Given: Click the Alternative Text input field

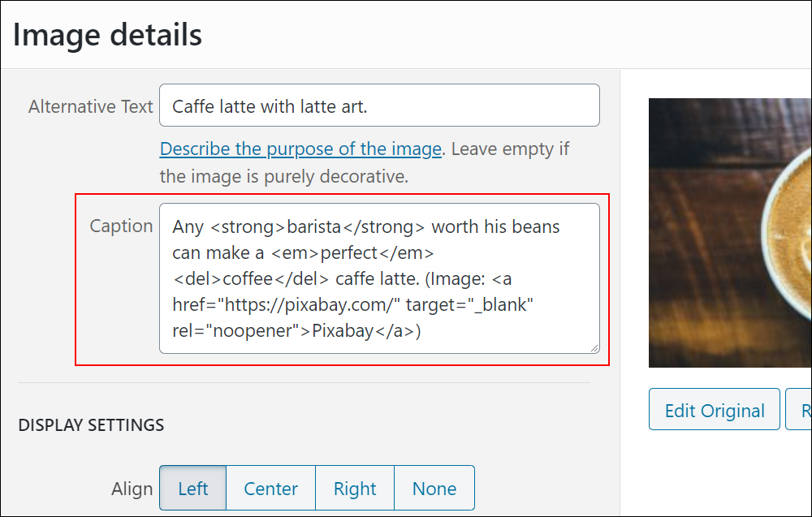Looking at the screenshot, I should click(379, 106).
